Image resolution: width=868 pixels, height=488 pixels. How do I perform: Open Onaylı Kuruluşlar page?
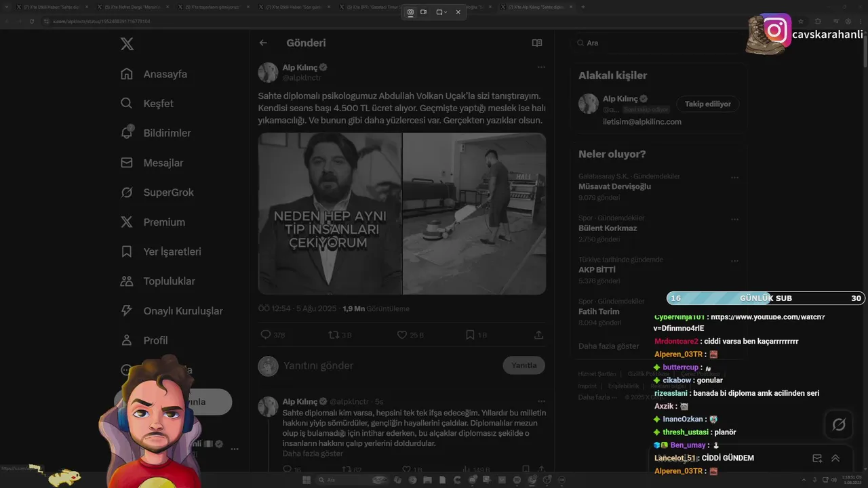click(x=172, y=311)
